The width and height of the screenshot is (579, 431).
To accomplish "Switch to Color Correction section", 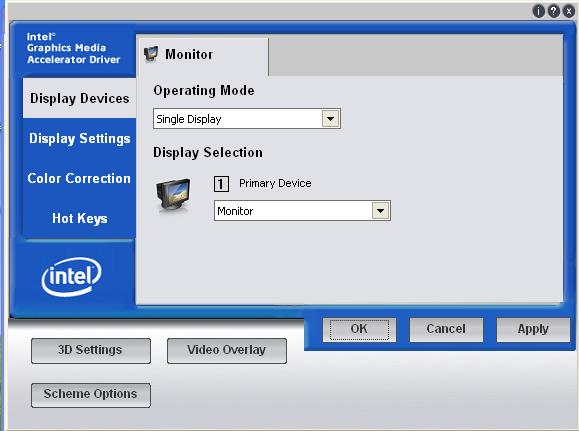I will click(x=79, y=178).
